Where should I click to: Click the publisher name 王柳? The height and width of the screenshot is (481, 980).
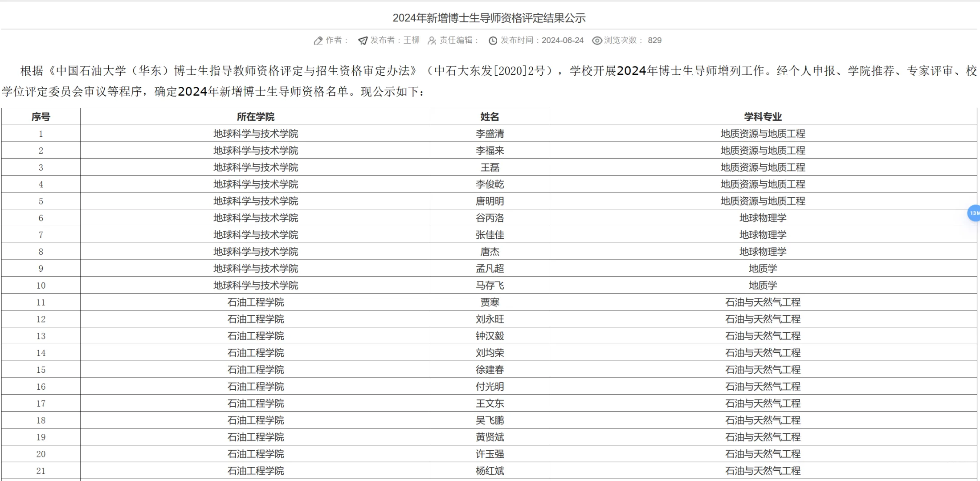click(x=412, y=40)
